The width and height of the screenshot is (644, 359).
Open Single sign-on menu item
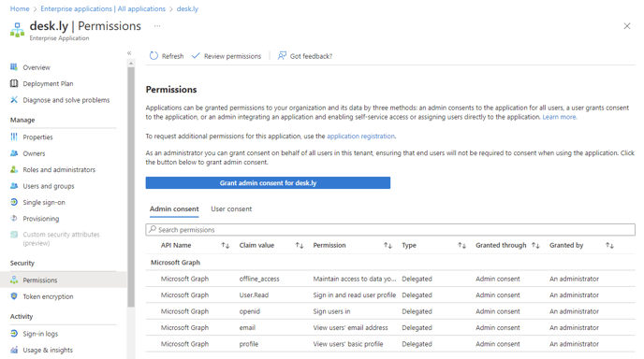44,202
